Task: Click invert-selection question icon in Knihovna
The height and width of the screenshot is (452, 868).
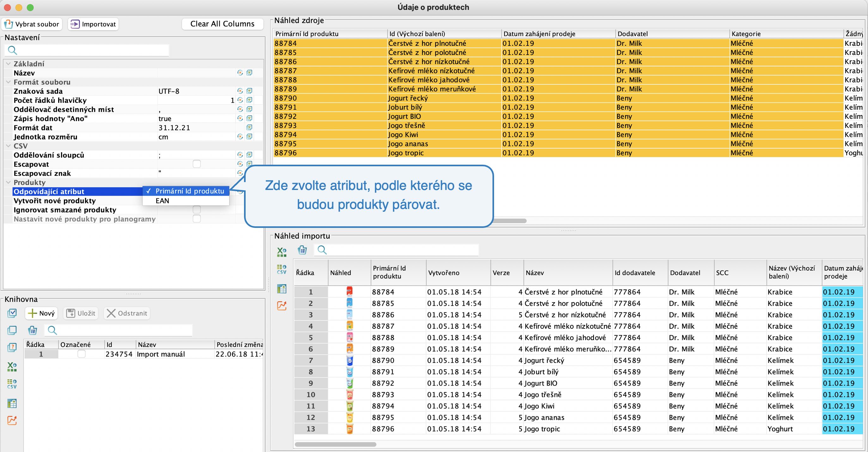Action: 12,347
